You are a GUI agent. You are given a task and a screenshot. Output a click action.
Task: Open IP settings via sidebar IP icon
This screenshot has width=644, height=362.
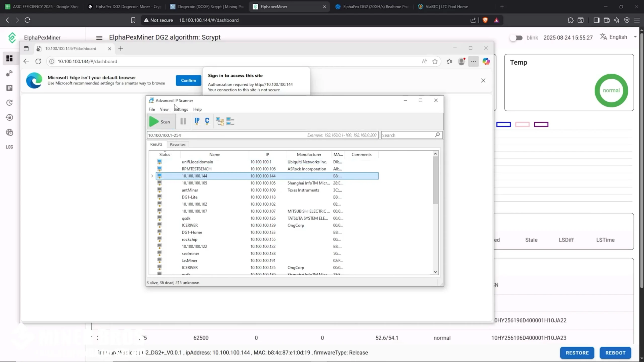(9, 88)
